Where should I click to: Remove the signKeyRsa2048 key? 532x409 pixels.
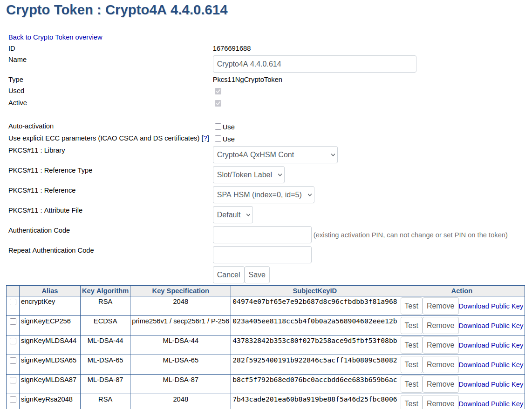pos(440,403)
